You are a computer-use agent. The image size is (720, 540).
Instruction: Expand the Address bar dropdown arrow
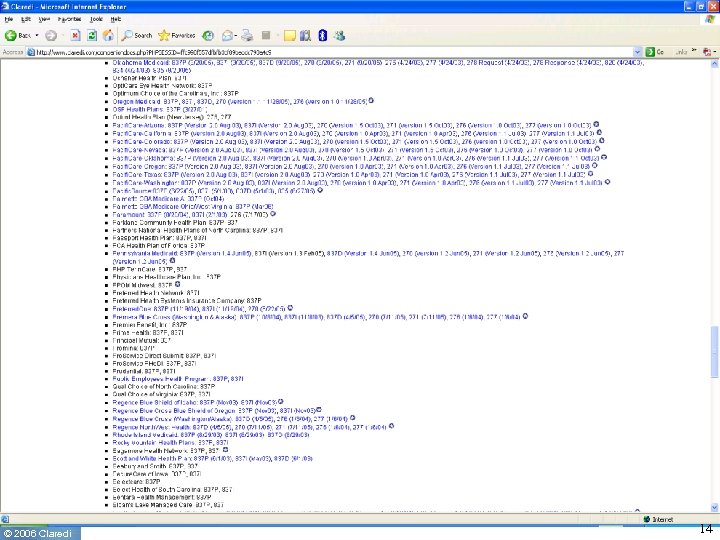coord(637,52)
